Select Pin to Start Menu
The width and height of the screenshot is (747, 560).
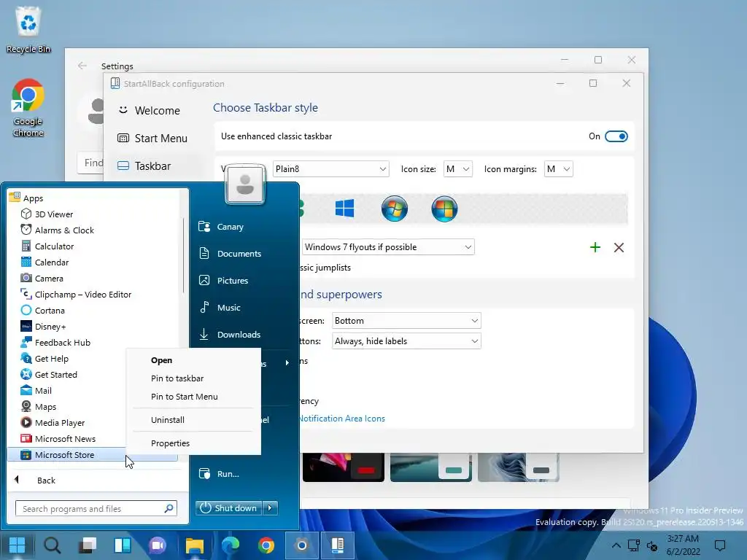pyautogui.click(x=185, y=397)
